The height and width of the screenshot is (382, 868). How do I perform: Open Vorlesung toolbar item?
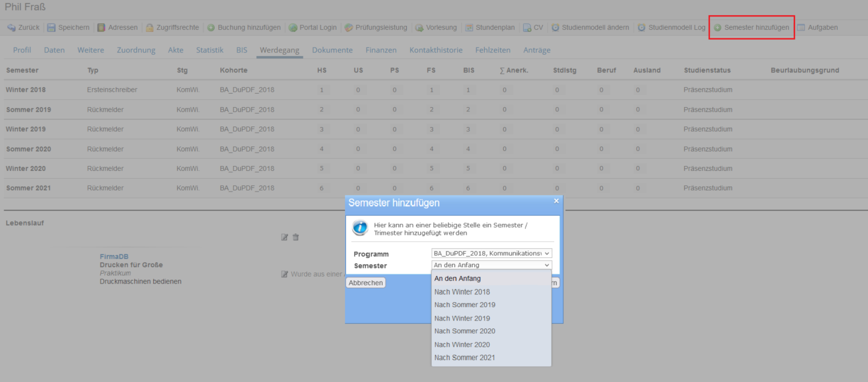(x=436, y=27)
